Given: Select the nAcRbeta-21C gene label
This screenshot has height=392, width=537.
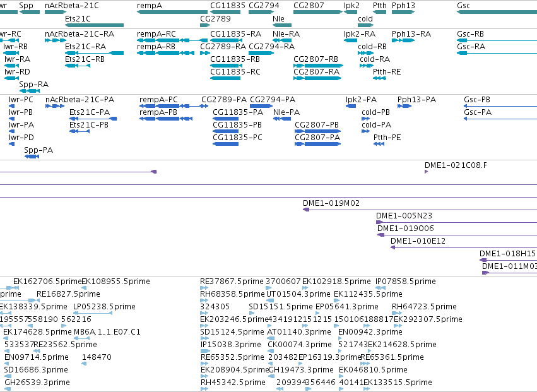Looking at the screenshot, I should click(71, 6).
